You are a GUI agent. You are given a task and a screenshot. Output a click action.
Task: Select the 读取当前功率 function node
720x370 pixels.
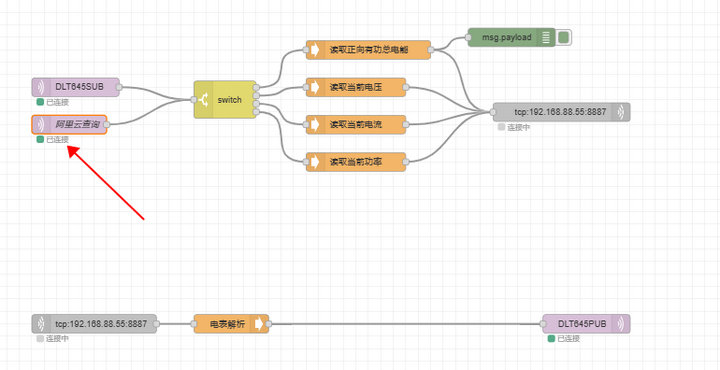tap(356, 162)
